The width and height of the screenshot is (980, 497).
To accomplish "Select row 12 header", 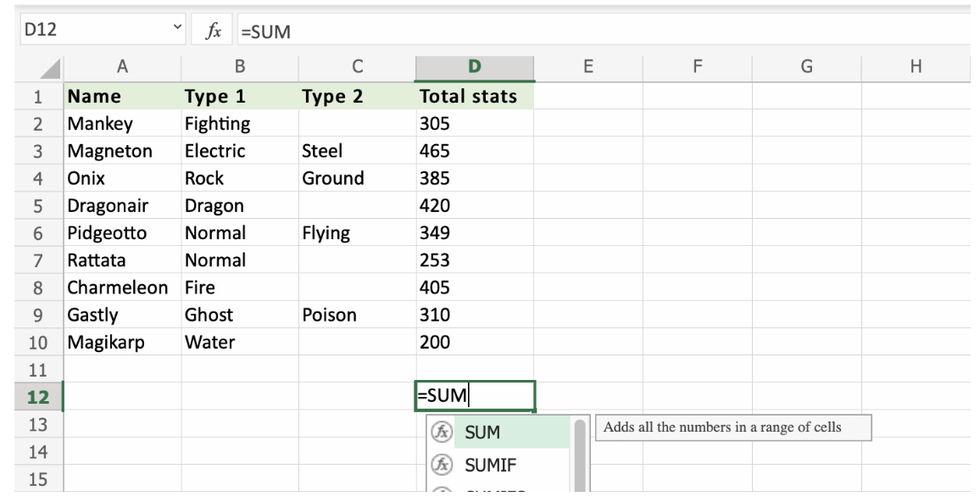I will (27, 395).
